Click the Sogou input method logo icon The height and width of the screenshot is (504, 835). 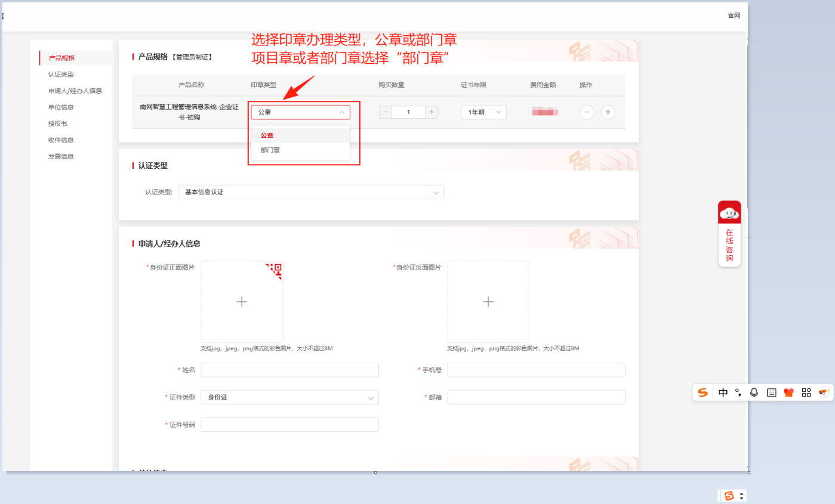[703, 392]
